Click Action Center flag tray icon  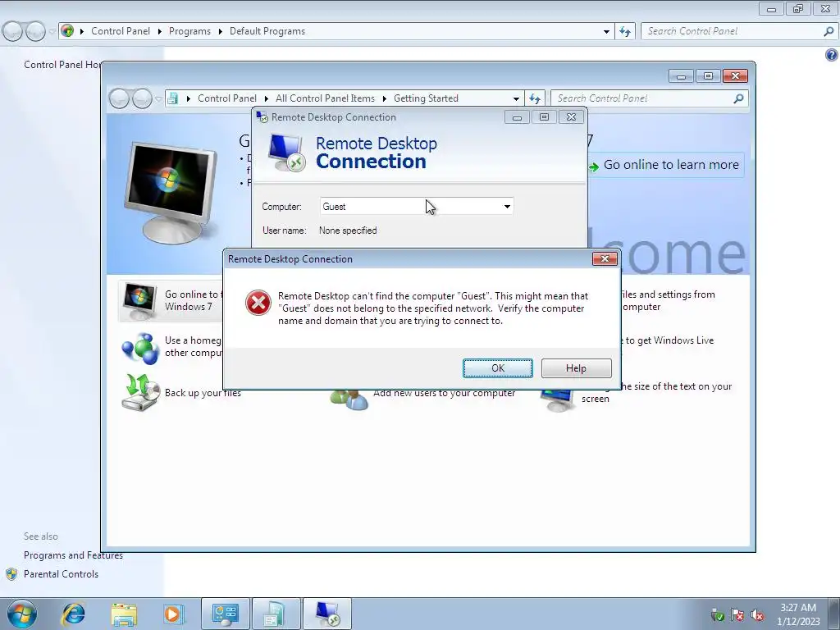coord(737,615)
